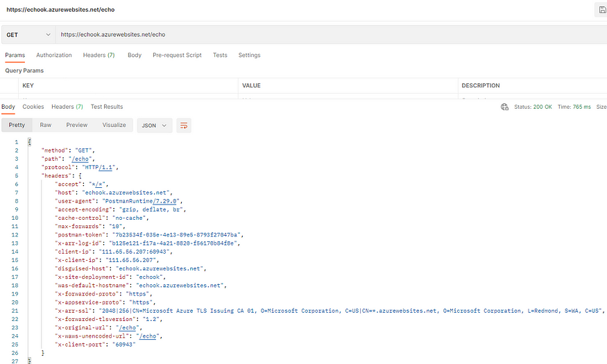The width and height of the screenshot is (607, 364).
Task: Open the Tests tab
Action: [220, 55]
